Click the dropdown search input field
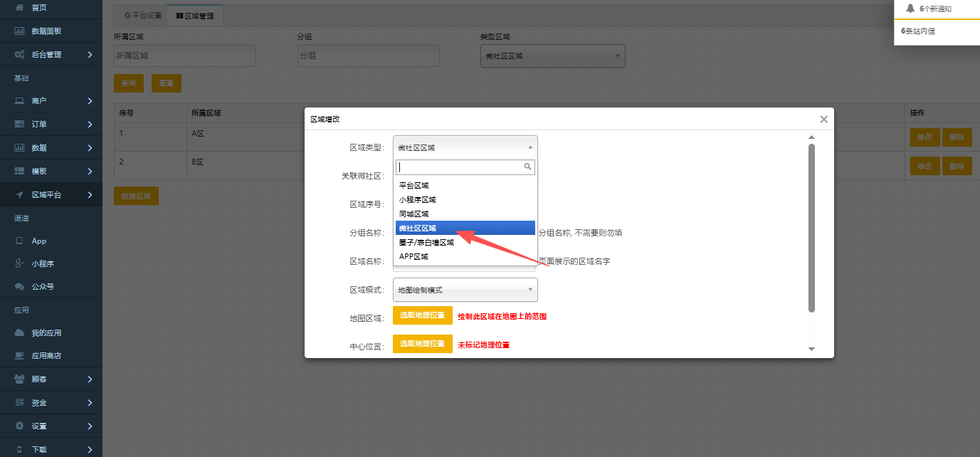The image size is (980, 457). click(459, 167)
